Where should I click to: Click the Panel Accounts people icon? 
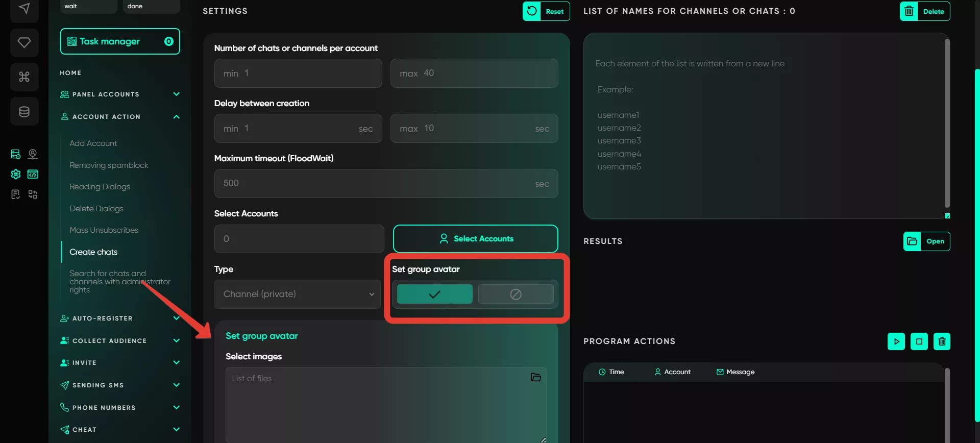(64, 94)
